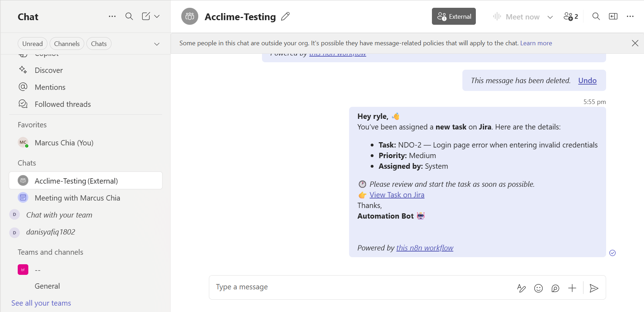644x312 pixels.
Task: Open search in the chat header
Action: (x=596, y=17)
